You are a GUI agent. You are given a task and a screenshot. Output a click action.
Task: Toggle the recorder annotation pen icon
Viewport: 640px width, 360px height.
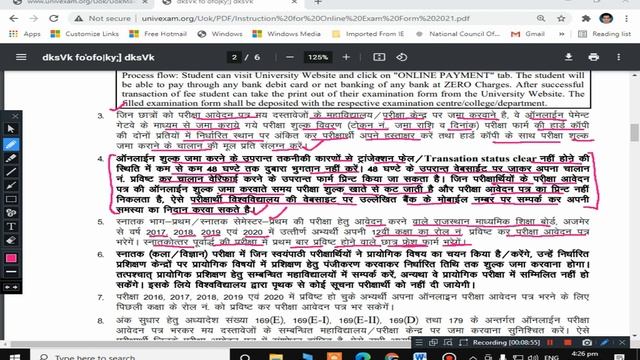pyautogui.click(x=604, y=342)
